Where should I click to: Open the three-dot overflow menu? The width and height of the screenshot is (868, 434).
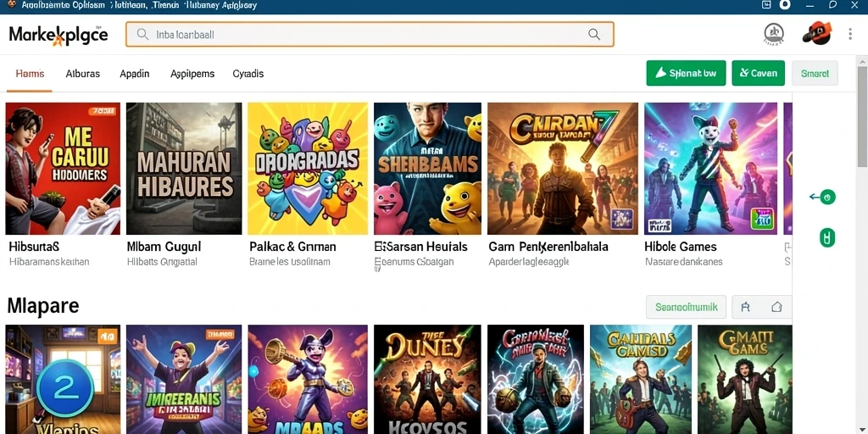pyautogui.click(x=849, y=34)
